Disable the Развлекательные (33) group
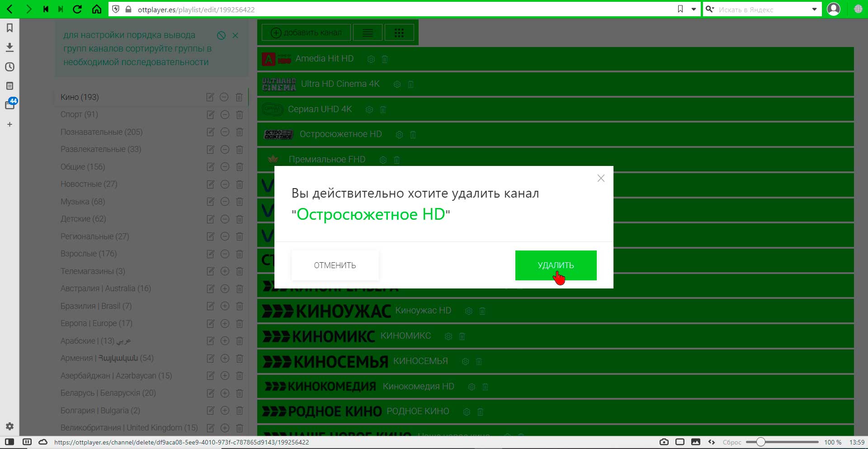 tap(225, 150)
